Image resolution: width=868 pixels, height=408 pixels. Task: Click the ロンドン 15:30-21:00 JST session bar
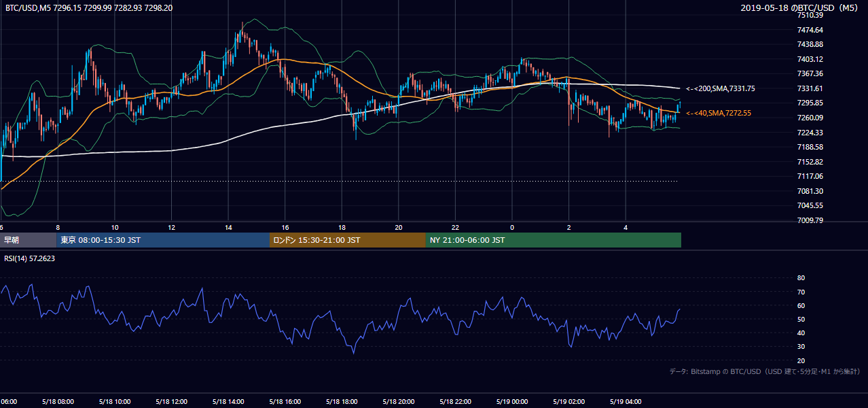[x=348, y=240]
